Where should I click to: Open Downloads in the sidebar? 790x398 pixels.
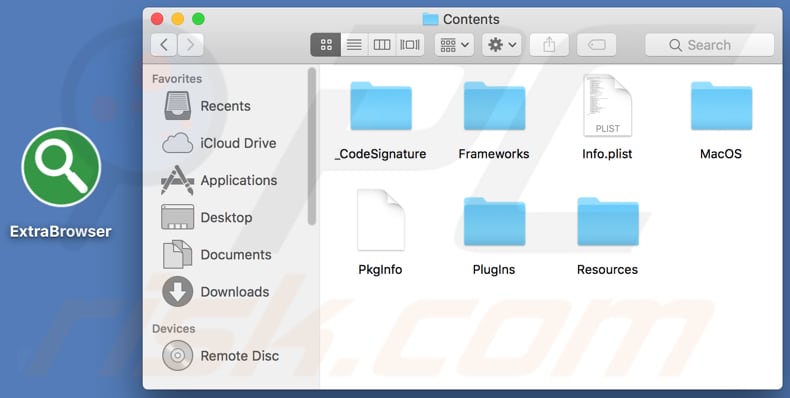coord(235,291)
